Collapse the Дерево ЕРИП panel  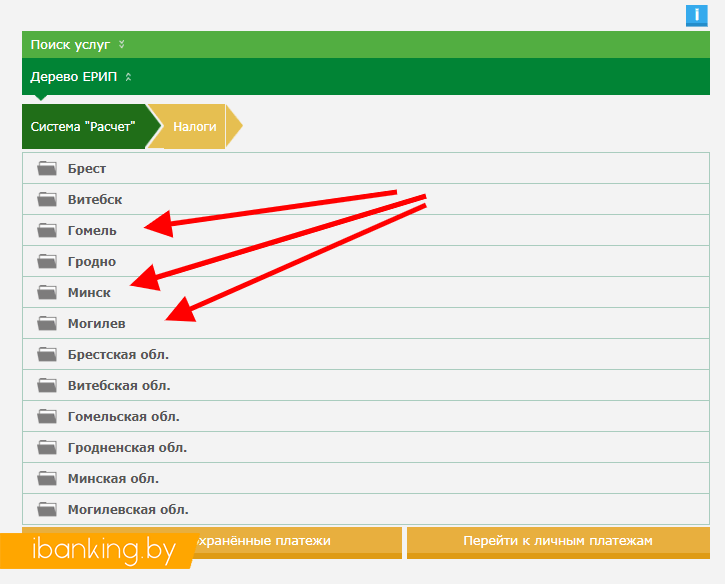point(81,76)
